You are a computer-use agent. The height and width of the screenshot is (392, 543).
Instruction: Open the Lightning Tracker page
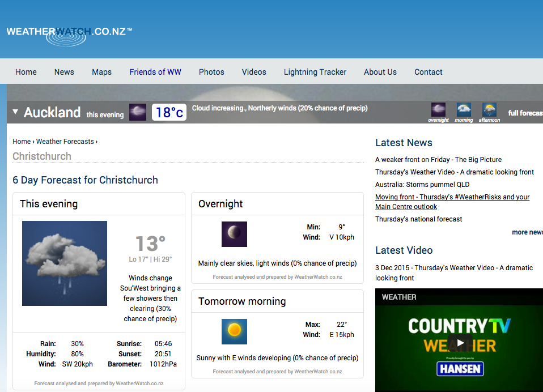315,72
